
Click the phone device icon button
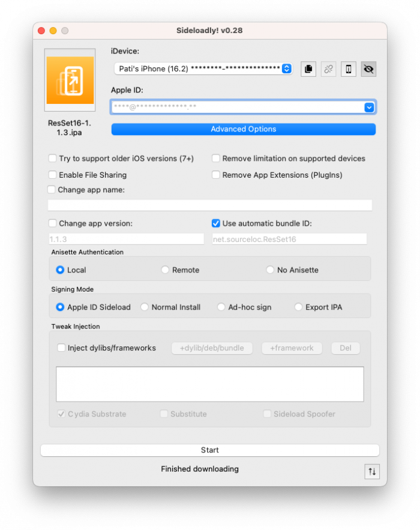point(349,69)
